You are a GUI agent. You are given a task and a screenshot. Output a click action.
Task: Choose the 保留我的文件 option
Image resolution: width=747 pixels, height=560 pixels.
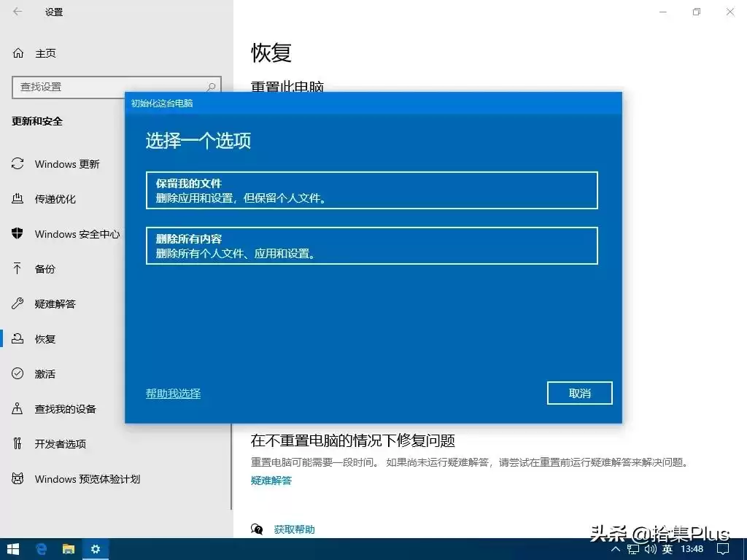click(x=371, y=190)
